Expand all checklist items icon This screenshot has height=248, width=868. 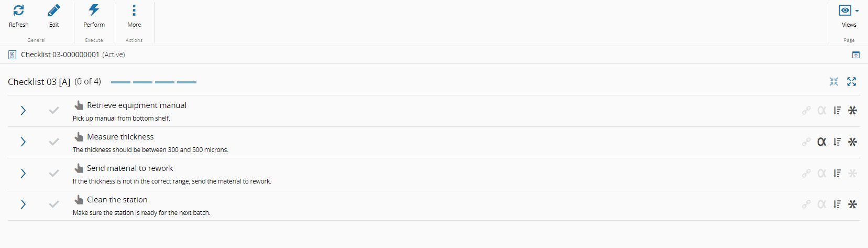pyautogui.click(x=852, y=82)
